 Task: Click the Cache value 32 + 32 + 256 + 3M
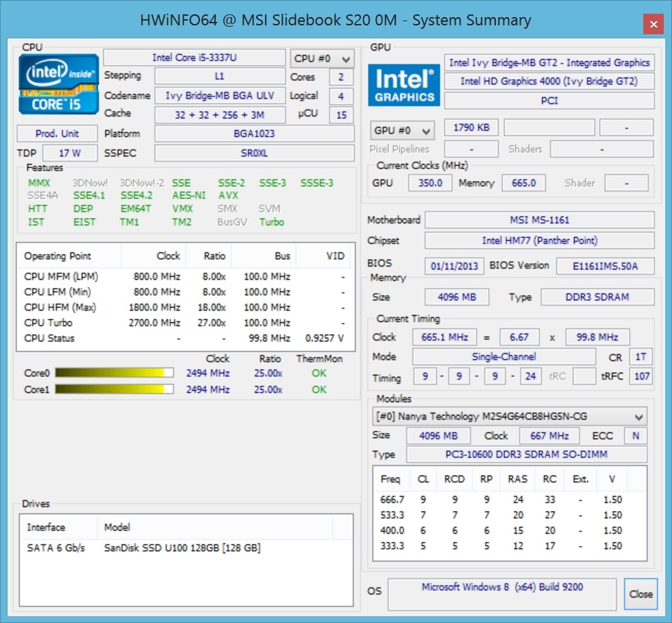coord(220,114)
